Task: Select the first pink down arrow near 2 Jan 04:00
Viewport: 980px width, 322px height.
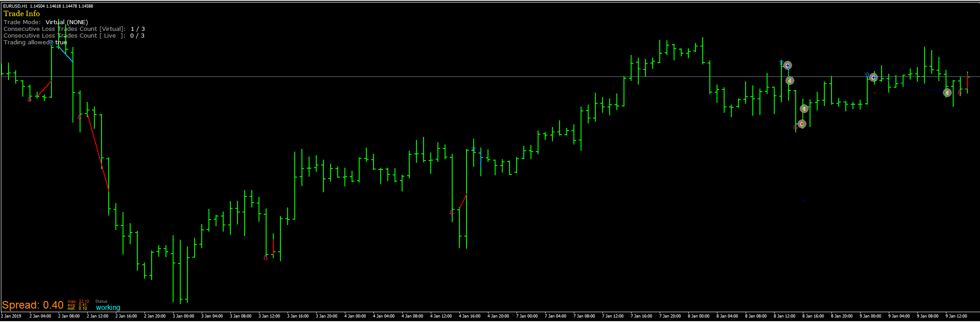Action: pyautogui.click(x=30, y=99)
